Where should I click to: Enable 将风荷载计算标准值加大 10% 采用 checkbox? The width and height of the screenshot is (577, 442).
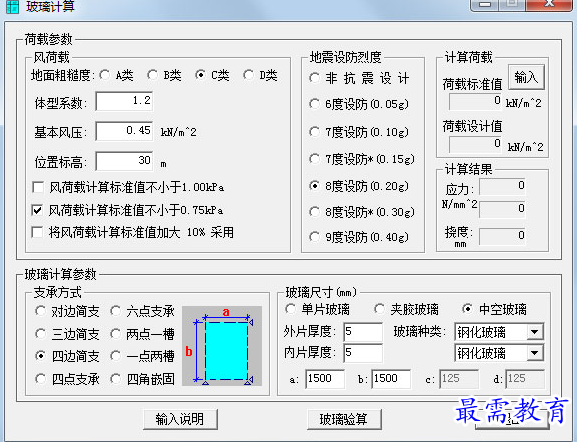37,233
